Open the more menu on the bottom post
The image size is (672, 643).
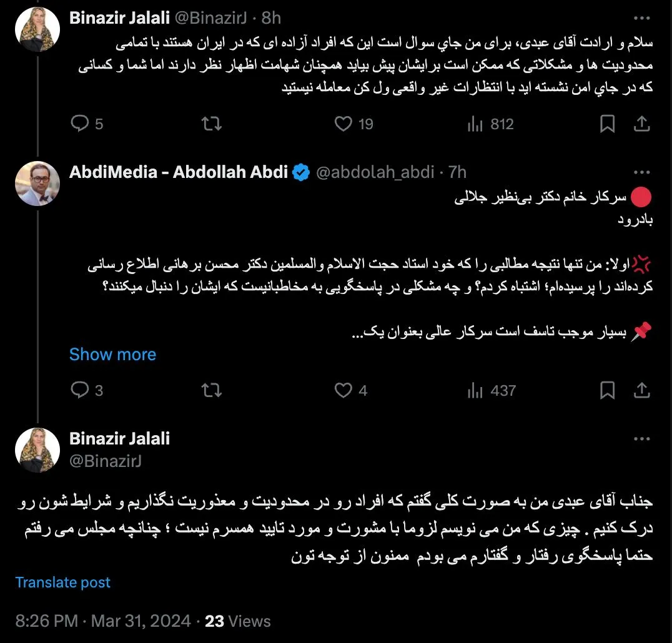[x=642, y=439]
